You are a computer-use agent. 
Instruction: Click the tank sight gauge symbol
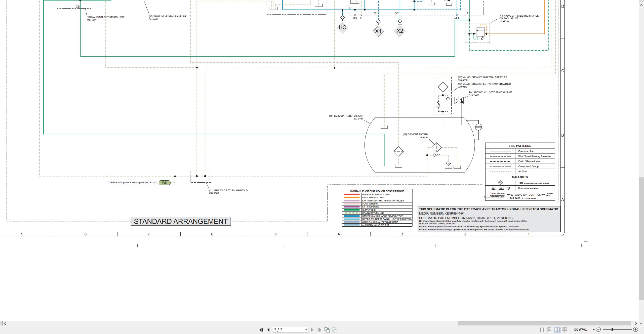478,127
